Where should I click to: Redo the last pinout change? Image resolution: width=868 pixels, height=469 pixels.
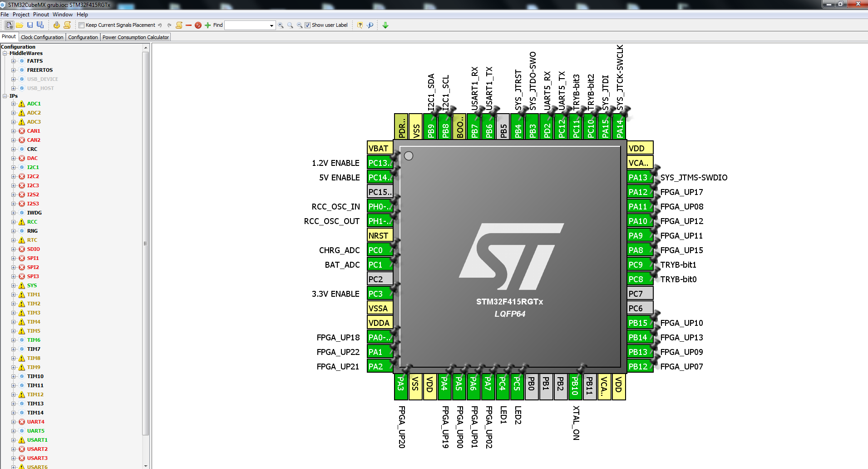pyautogui.click(x=169, y=25)
